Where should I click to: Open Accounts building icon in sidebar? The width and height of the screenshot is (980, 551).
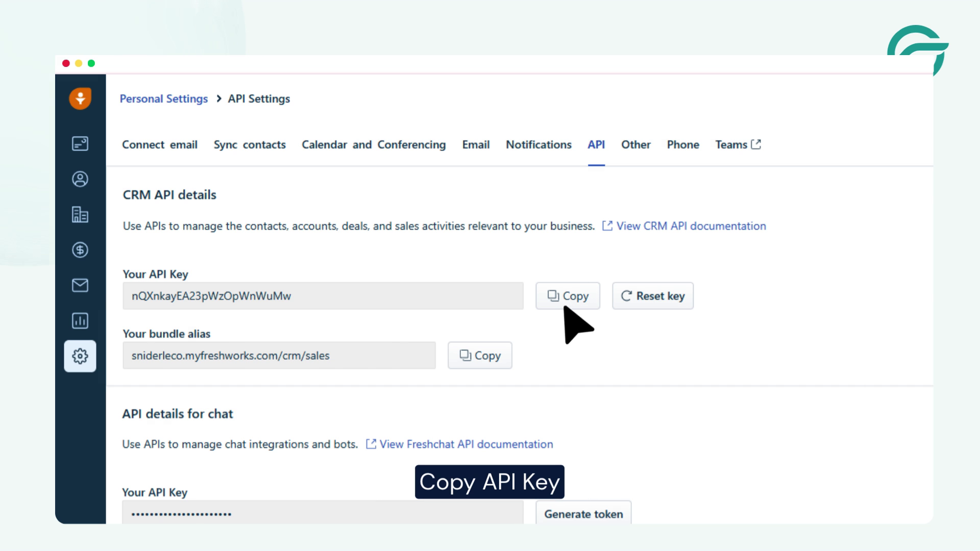(x=80, y=214)
